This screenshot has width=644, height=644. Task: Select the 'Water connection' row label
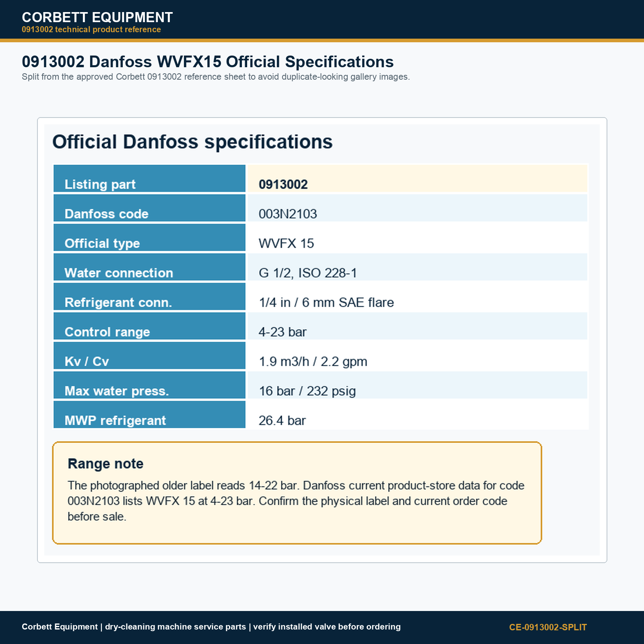tap(119, 273)
